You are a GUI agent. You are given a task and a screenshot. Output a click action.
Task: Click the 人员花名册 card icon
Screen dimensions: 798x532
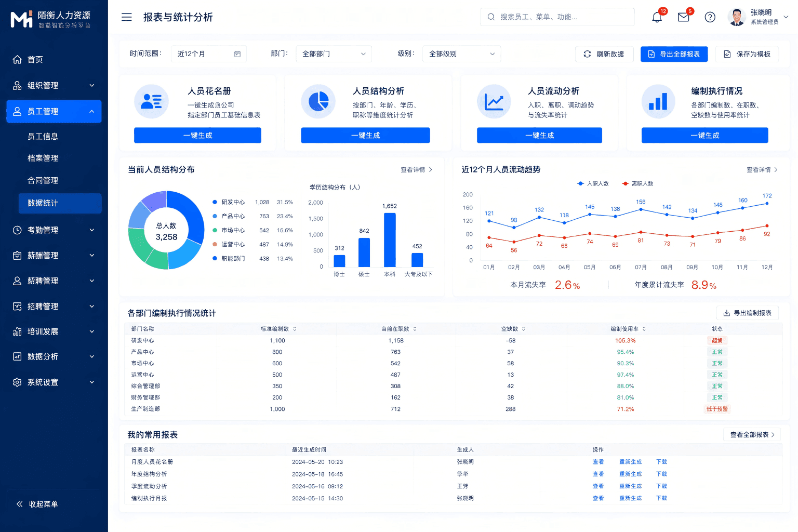[151, 101]
